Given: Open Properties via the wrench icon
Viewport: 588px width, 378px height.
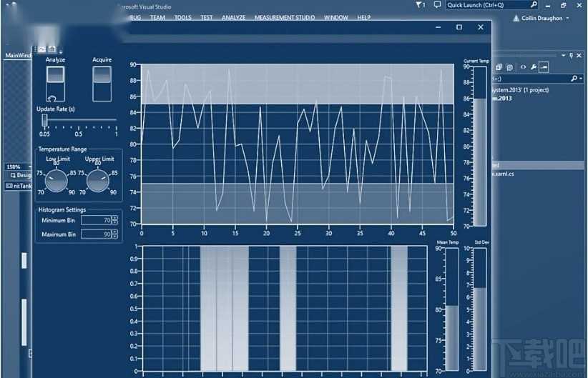Looking at the screenshot, I should pos(534,67).
